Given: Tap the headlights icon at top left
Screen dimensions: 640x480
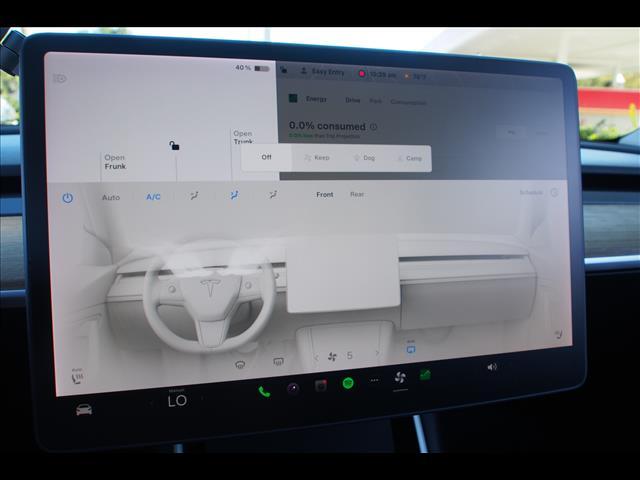Looking at the screenshot, I should point(60,78).
